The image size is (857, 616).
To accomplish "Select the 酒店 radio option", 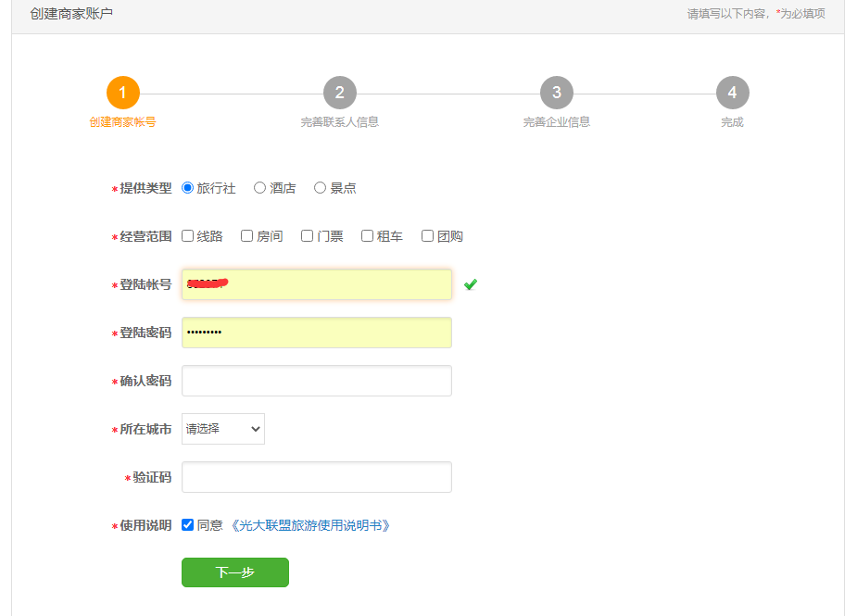I will click(259, 187).
